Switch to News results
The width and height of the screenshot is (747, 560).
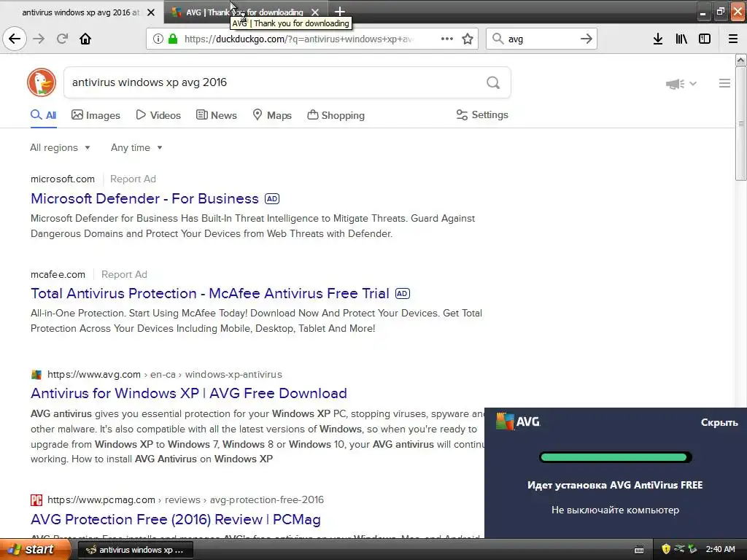point(217,115)
